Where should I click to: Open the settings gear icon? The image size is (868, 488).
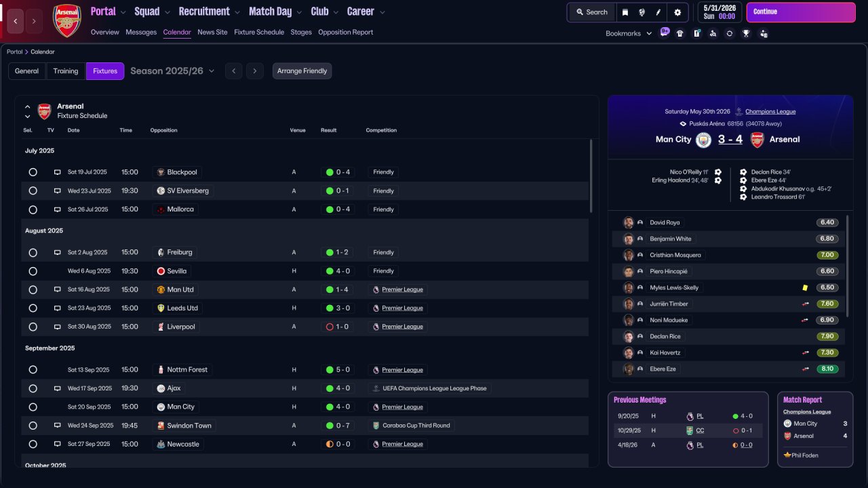(x=677, y=12)
